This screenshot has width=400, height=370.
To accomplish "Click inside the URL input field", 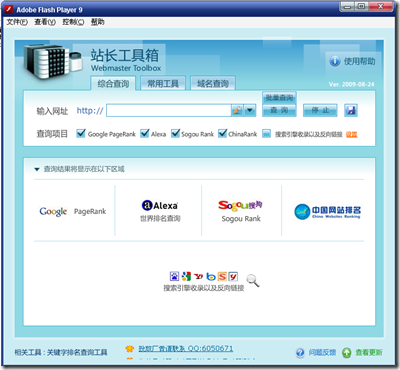I will pyautogui.click(x=169, y=110).
